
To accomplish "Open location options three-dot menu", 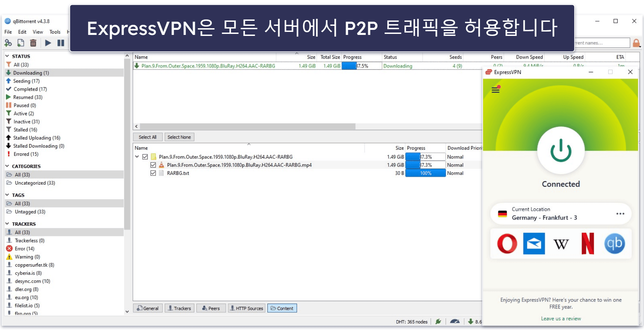I will coord(620,214).
